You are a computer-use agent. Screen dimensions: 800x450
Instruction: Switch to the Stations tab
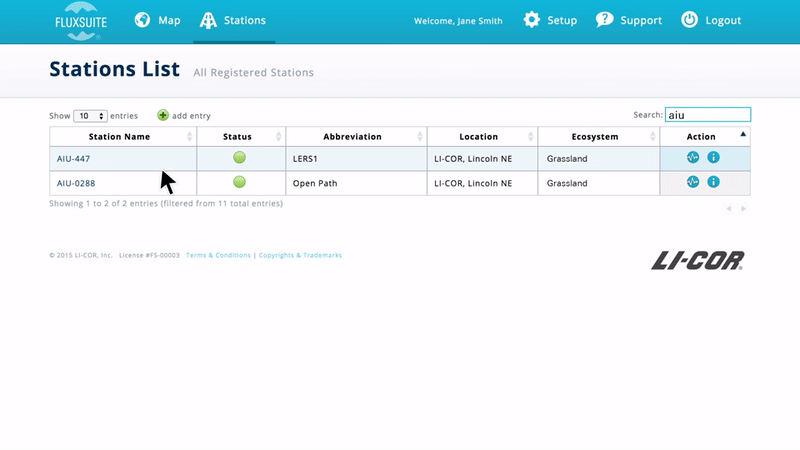(233, 20)
